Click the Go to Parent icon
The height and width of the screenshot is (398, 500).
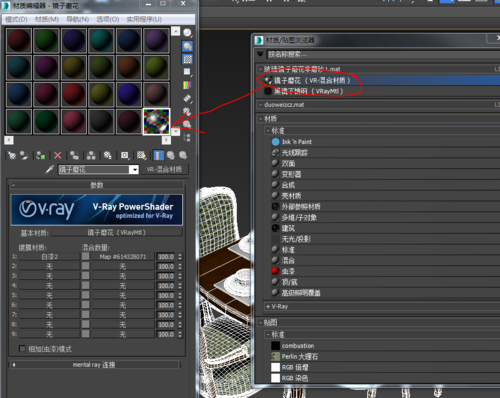coord(171,155)
